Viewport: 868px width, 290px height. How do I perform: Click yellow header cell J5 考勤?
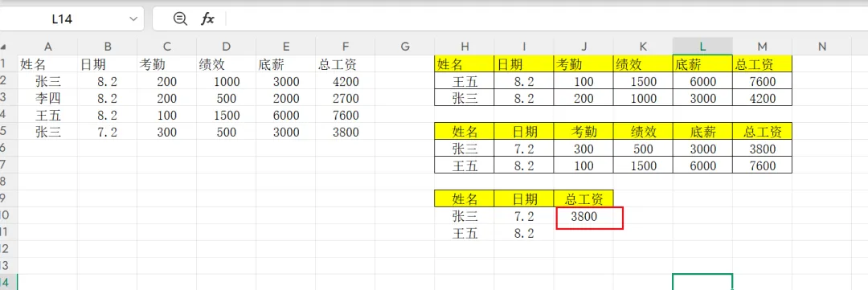pos(583,132)
